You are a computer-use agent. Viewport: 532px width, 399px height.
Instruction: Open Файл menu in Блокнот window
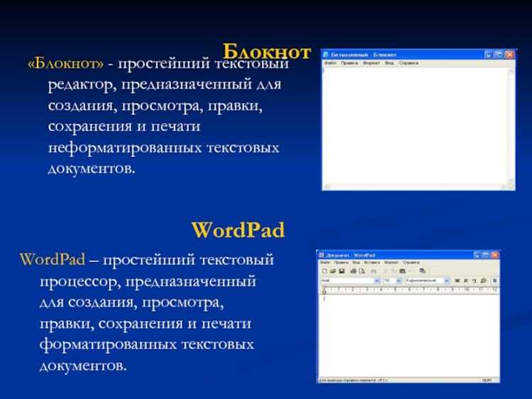[x=331, y=62]
